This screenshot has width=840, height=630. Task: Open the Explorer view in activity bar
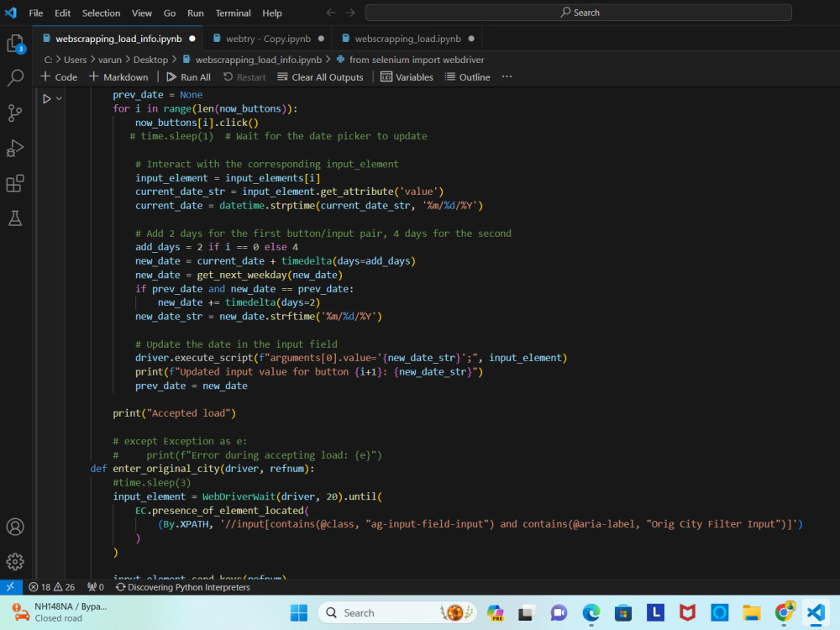tap(15, 44)
